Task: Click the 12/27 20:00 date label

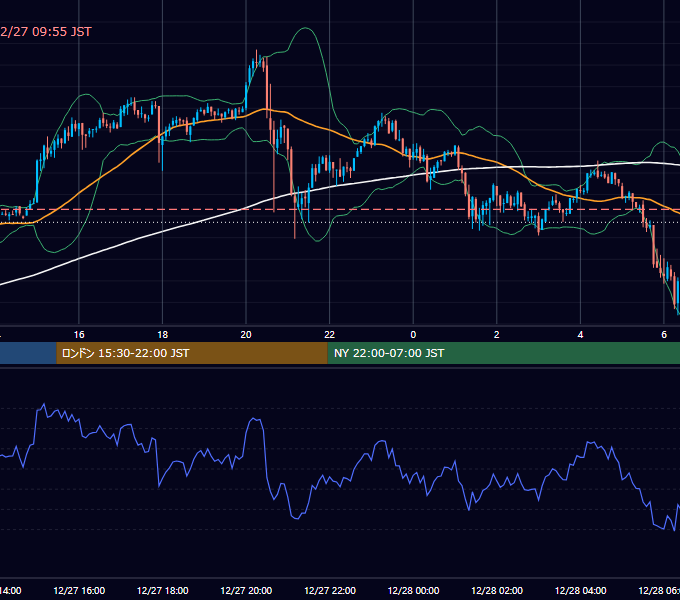Action: tap(246, 590)
